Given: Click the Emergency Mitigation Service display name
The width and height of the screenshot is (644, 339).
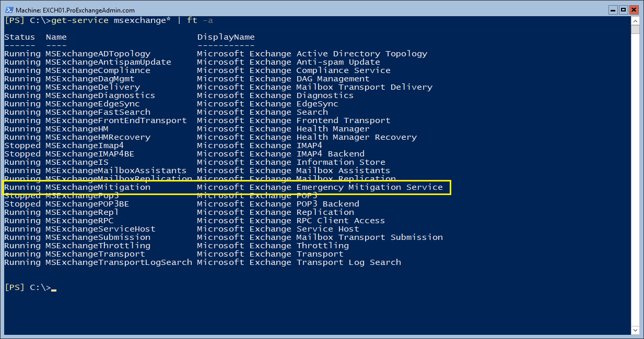Looking at the screenshot, I should (369, 187).
